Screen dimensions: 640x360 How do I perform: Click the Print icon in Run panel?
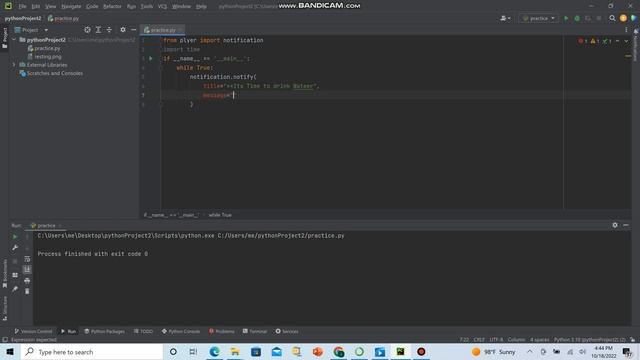[27, 281]
